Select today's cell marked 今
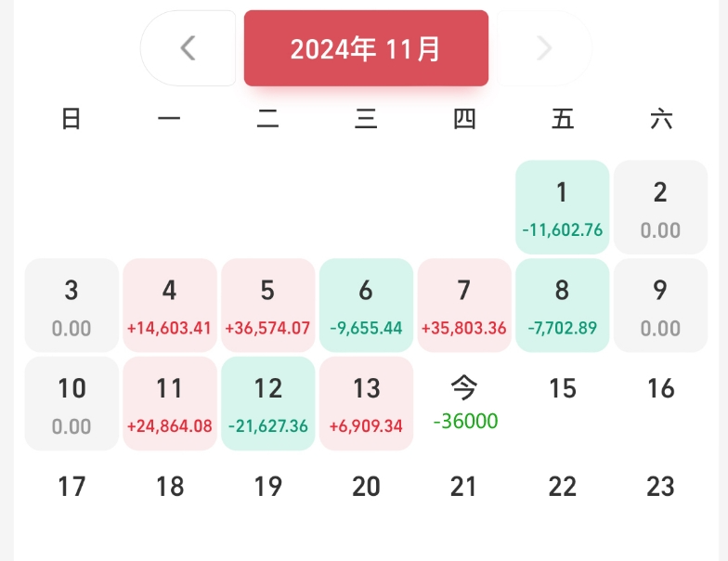This screenshot has width=728, height=561. tap(464, 403)
